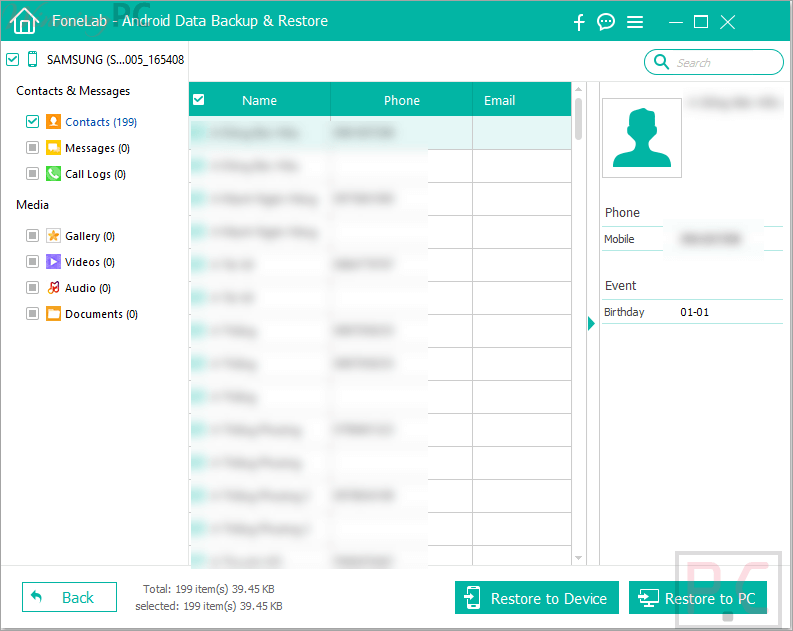793x631 pixels.
Task: Click the scrollbar down arrow
Action: pyautogui.click(x=579, y=558)
